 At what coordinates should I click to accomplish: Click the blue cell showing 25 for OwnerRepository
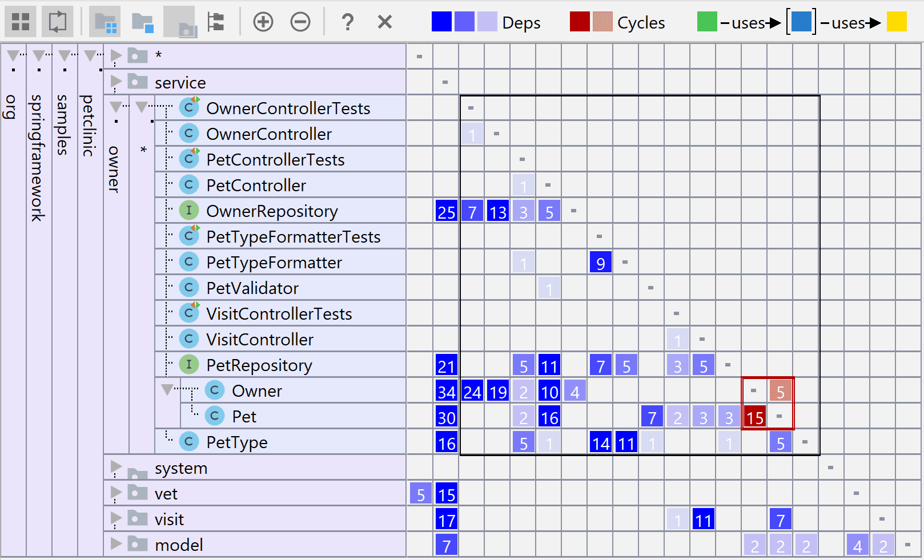[446, 212]
